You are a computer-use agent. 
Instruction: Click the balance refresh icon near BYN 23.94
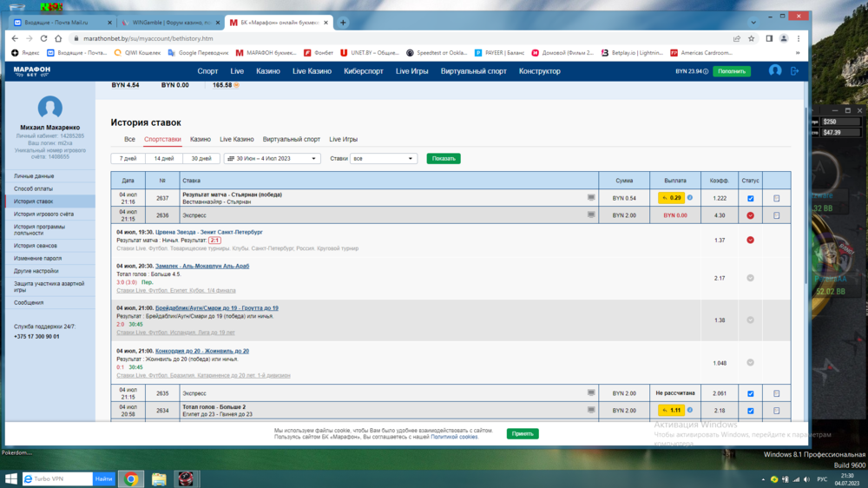pos(706,71)
